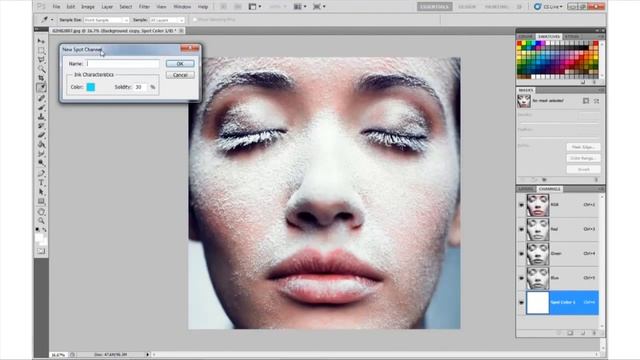
Task: Select the Gradient tool
Action: 41,144
